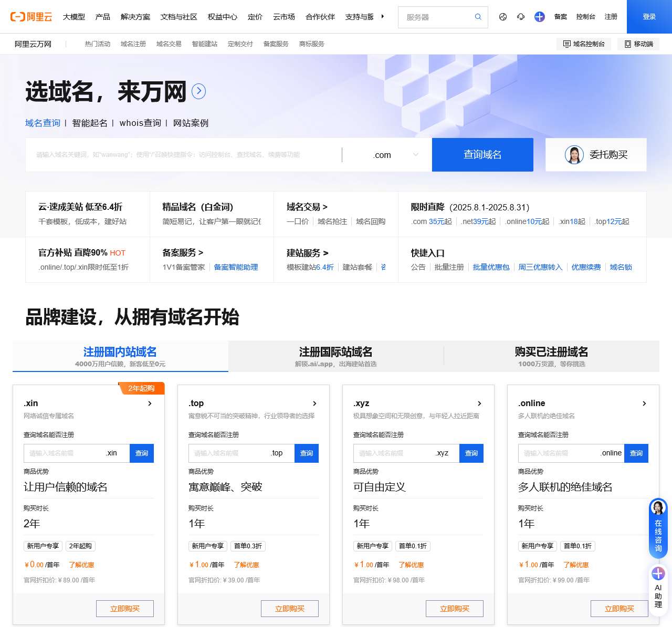Image resolution: width=672 pixels, height=627 pixels.
Task: Click the blue AI assistant icon in header
Action: (539, 17)
